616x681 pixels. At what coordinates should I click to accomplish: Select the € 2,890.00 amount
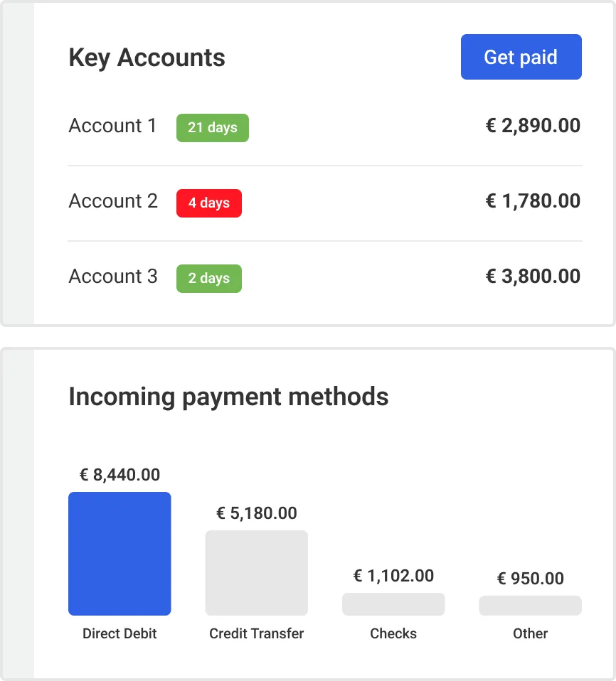click(533, 126)
